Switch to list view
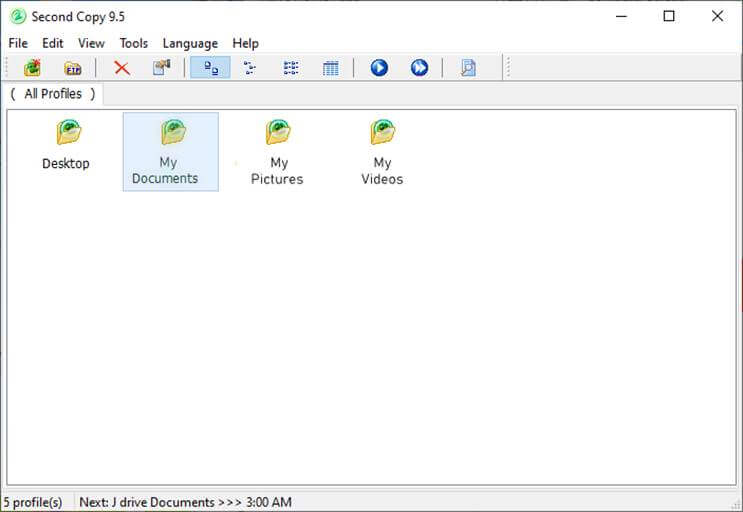Viewport: 743px width, 512px height. point(291,68)
